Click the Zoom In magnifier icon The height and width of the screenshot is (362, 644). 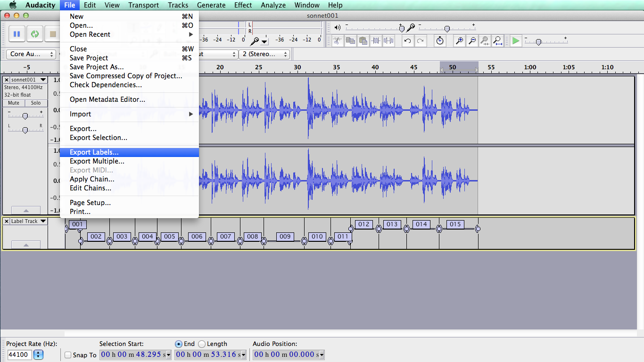coord(459,41)
